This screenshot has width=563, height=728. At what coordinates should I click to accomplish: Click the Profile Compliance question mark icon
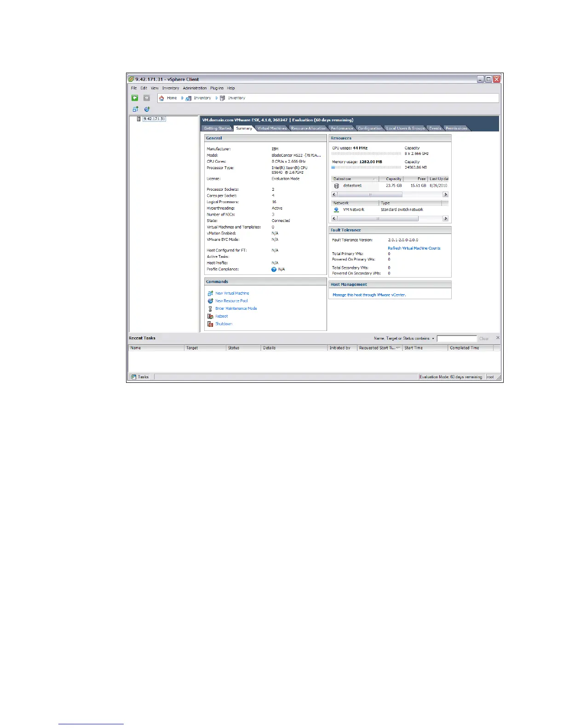coord(274,269)
